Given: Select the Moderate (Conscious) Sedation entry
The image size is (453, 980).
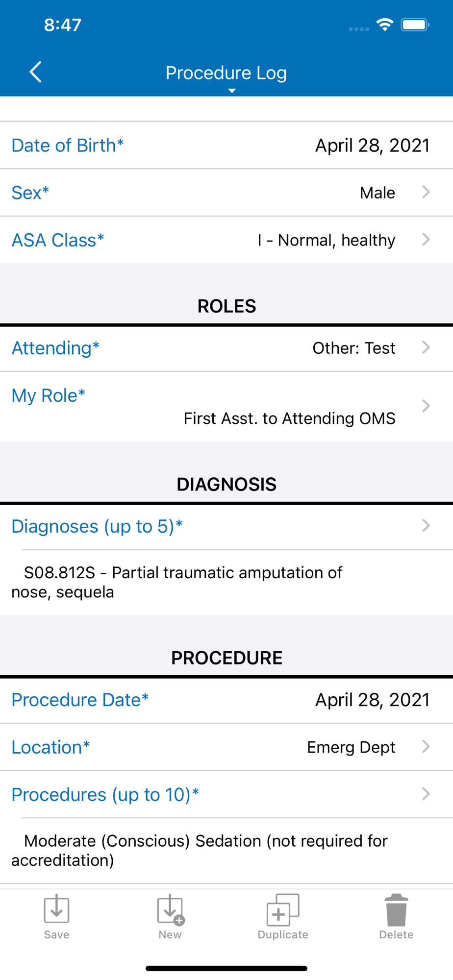Looking at the screenshot, I should (200, 850).
